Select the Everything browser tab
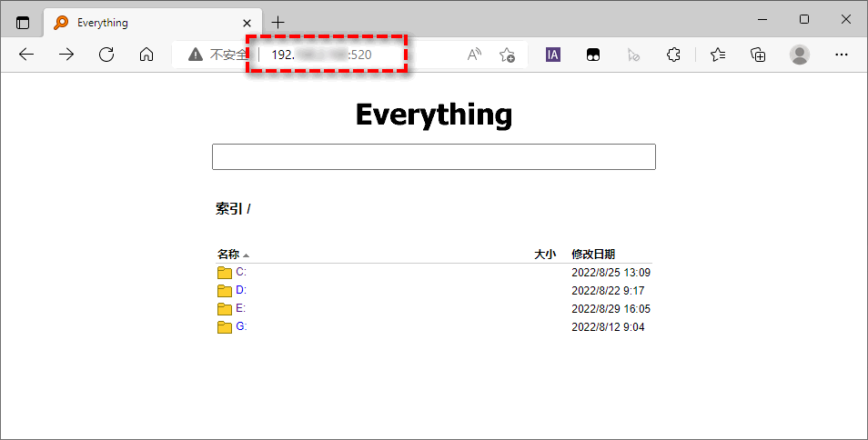Image resolution: width=868 pixels, height=440 pixels. 152,23
